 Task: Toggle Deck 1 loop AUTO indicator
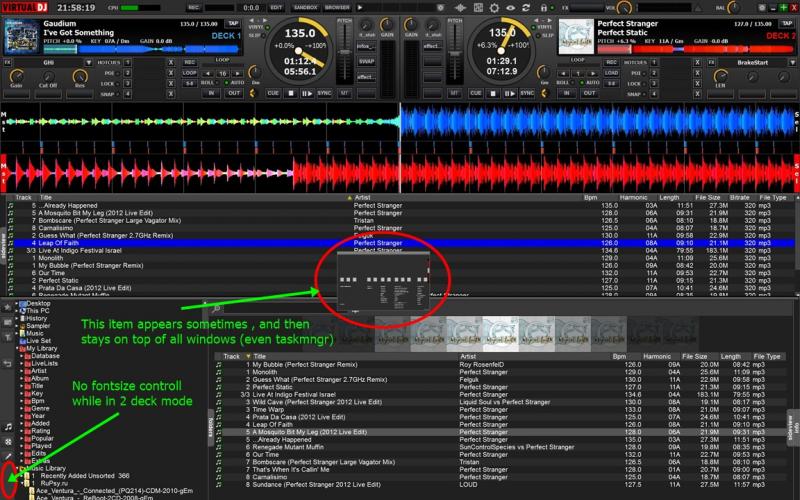[x=227, y=83]
